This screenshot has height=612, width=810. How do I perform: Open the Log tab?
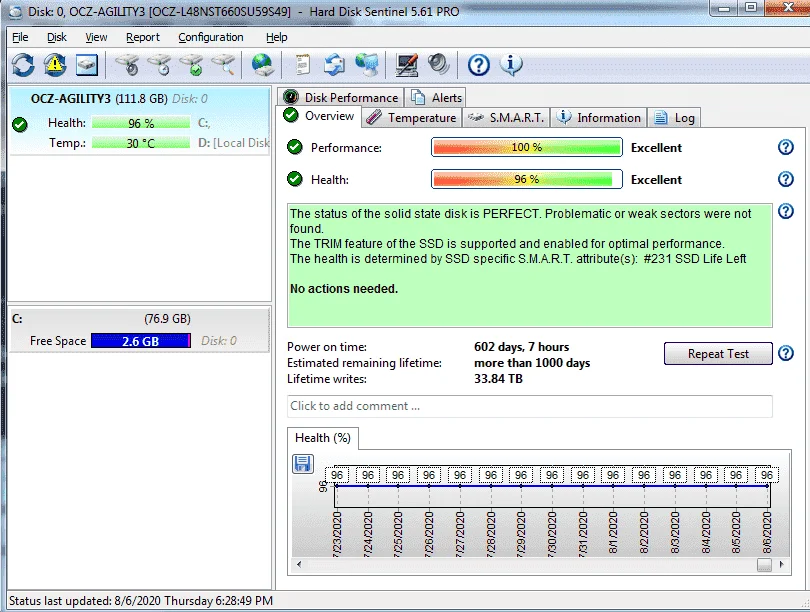click(x=674, y=118)
